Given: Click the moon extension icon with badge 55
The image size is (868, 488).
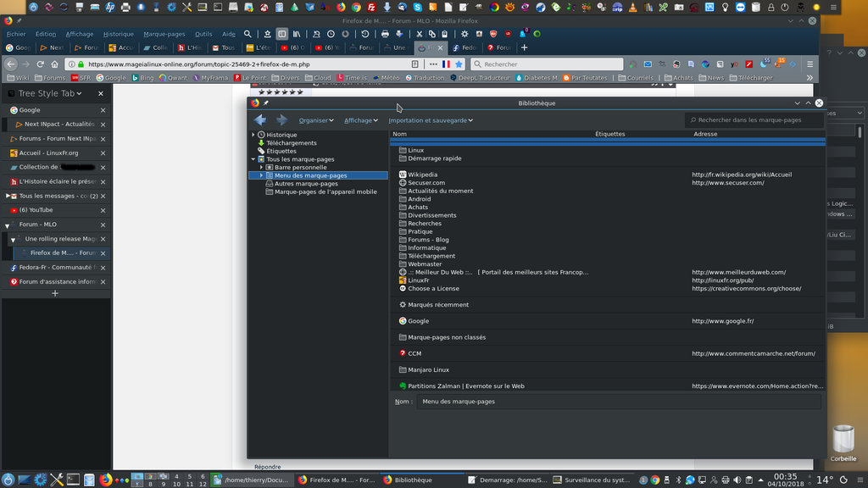Looking at the screenshot, I should point(764,64).
